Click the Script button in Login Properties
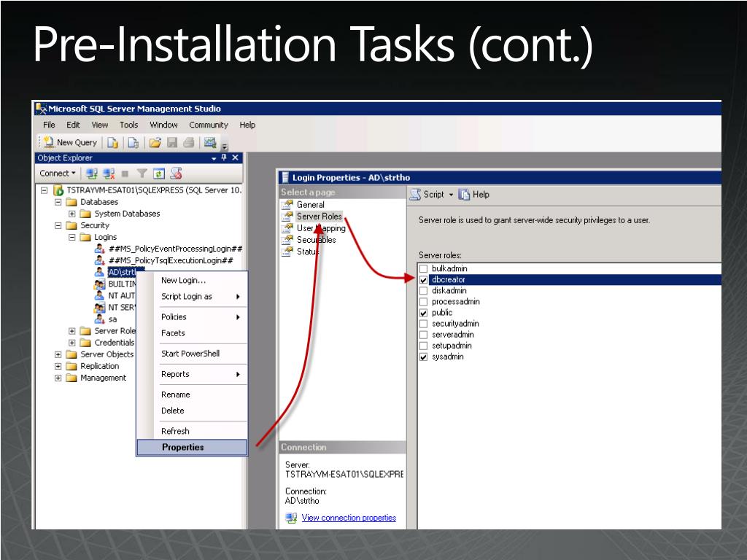The image size is (747, 560). (x=427, y=194)
